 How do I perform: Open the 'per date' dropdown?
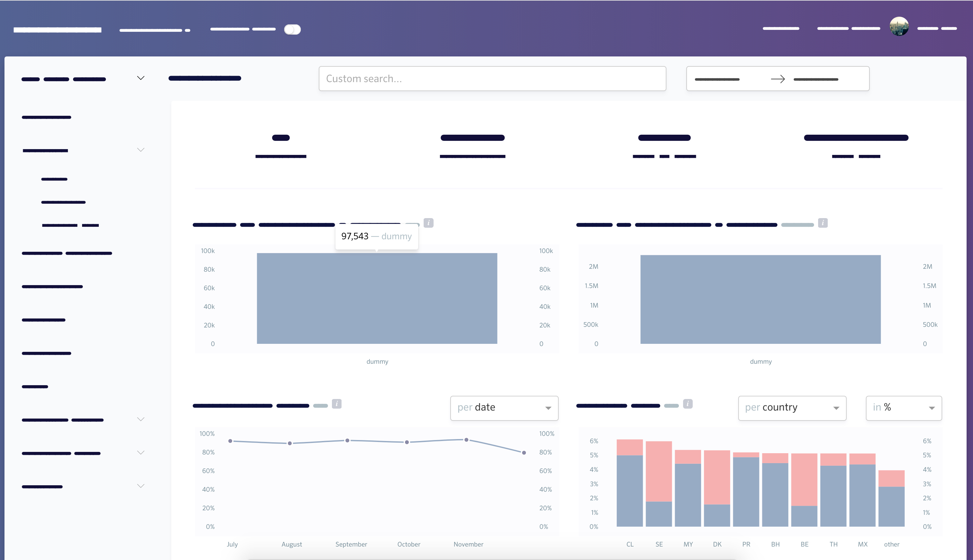click(x=504, y=408)
